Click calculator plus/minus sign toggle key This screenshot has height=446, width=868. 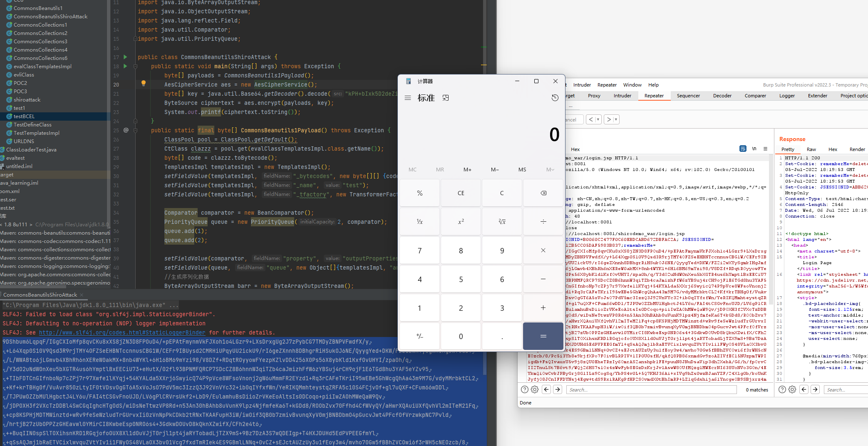tap(419, 336)
